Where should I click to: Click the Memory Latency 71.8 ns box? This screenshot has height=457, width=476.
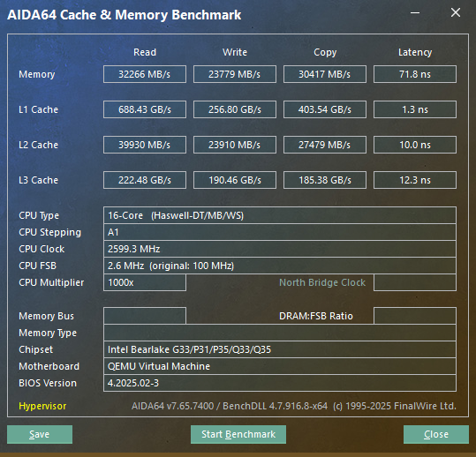tap(415, 74)
